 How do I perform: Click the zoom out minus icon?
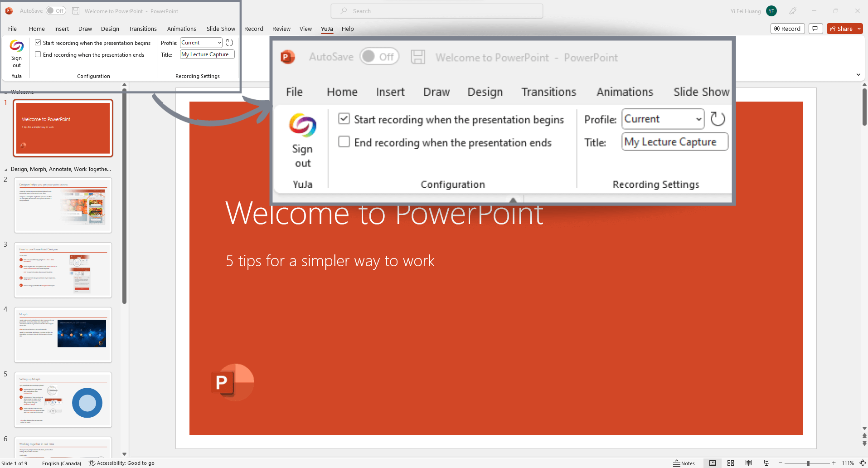tap(781, 463)
